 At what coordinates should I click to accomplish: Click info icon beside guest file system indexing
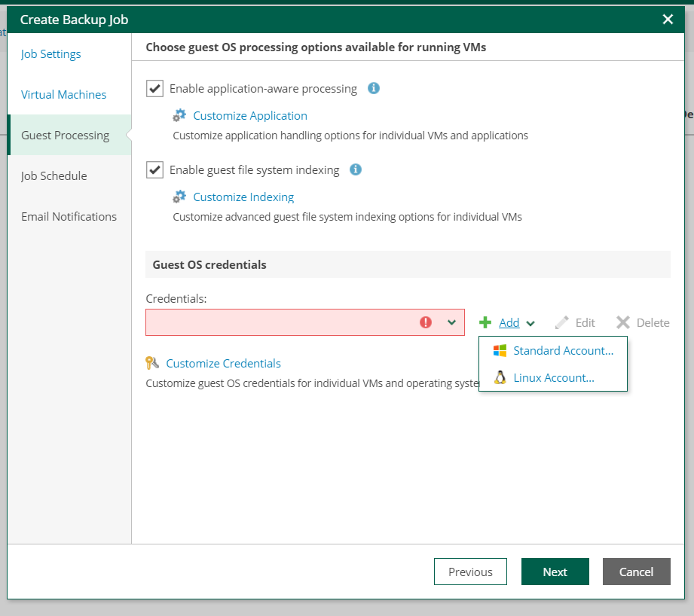click(355, 169)
